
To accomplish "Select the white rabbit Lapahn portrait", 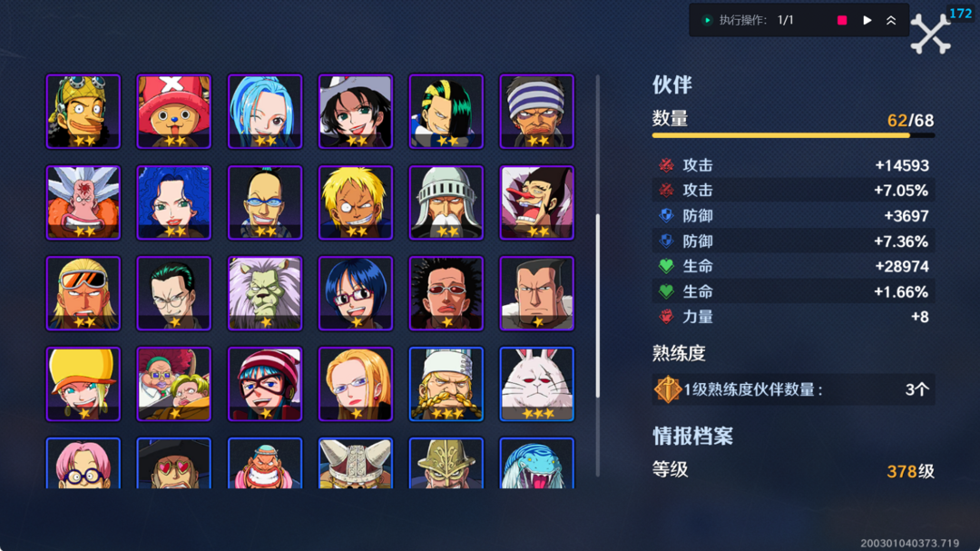I will (537, 384).
